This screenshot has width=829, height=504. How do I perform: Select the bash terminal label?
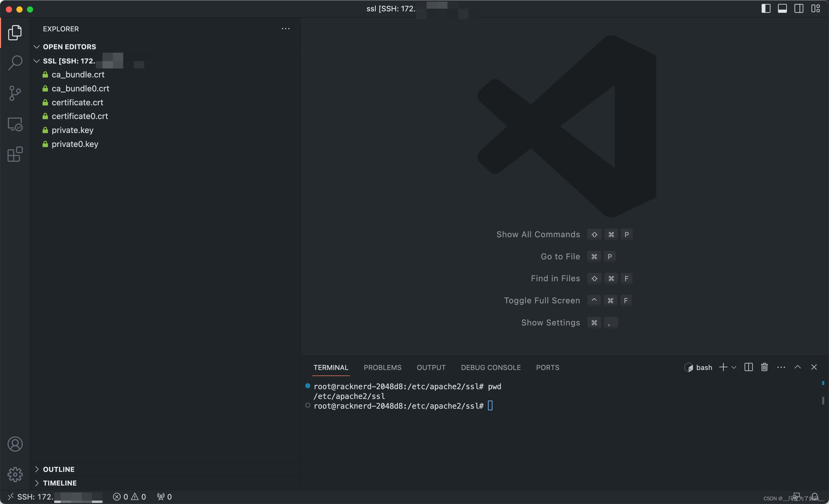click(x=698, y=367)
